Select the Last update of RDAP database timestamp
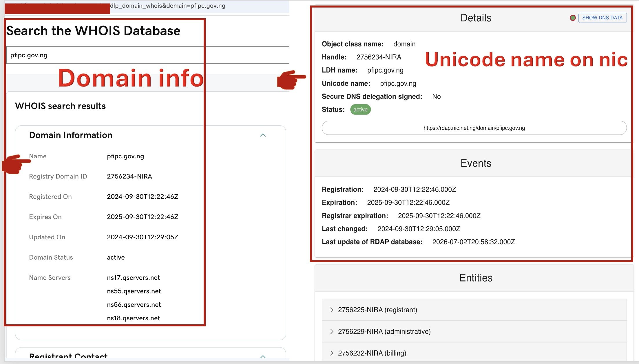639x364 pixels. pos(474,242)
